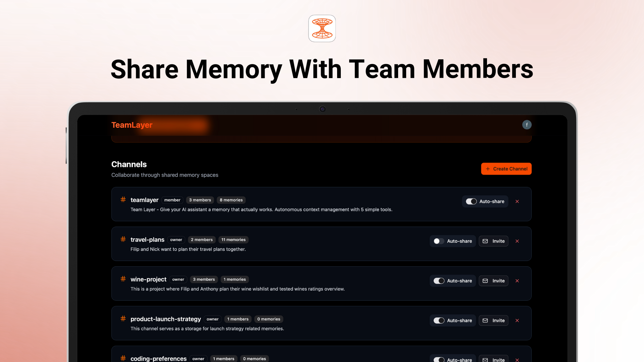Disable Auto-share for teamlayer channel
This screenshot has height=362, width=644.
point(471,201)
